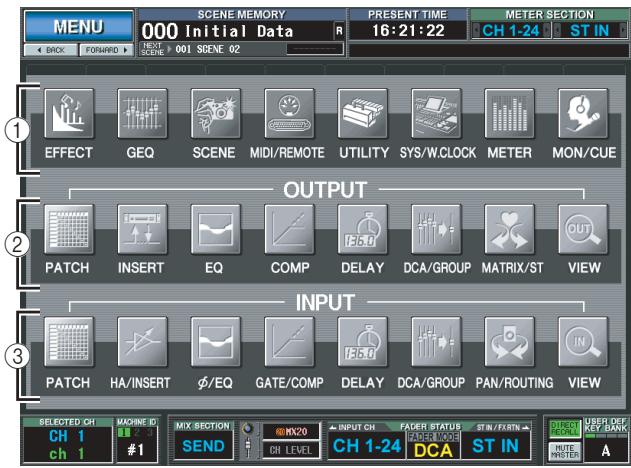Click the blue MENU button
Screen dimensions: 631x468
[x=79, y=26]
